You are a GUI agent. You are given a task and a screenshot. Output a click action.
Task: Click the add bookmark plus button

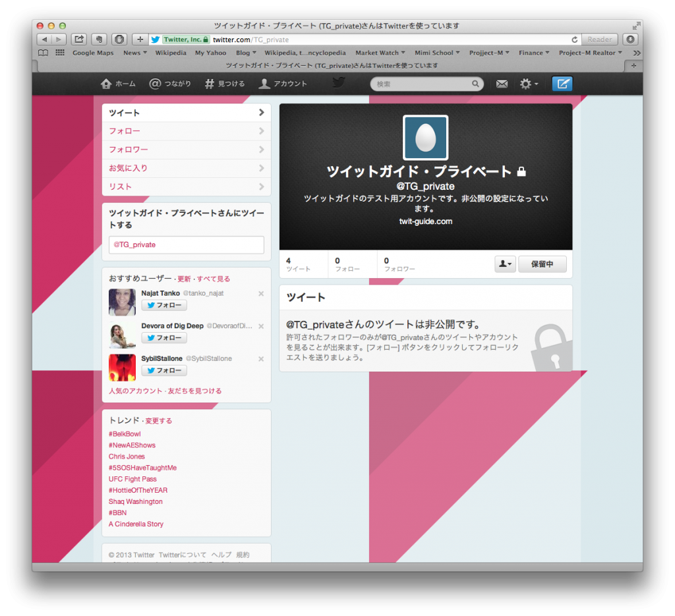[140, 40]
